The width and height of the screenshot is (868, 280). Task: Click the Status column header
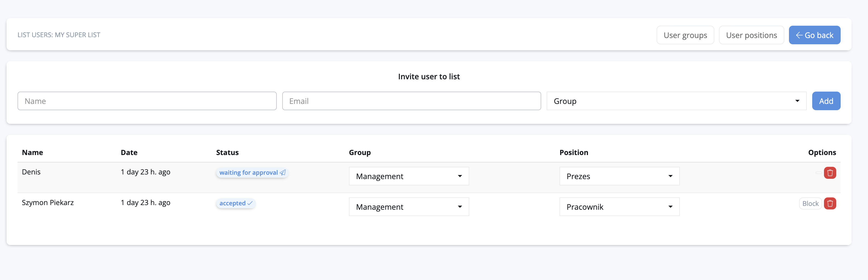227,152
